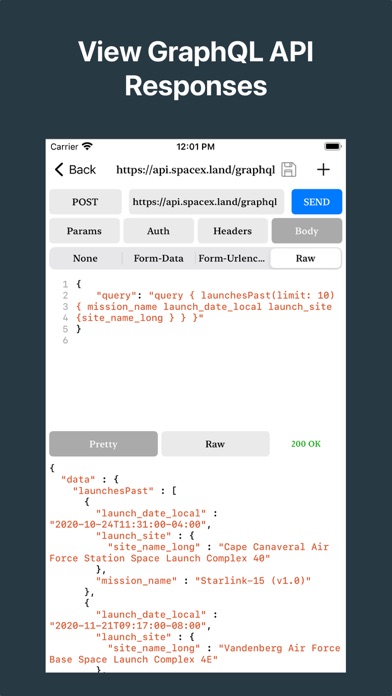The width and height of the screenshot is (392, 696).
Task: Choose Raw body type
Action: tap(305, 258)
